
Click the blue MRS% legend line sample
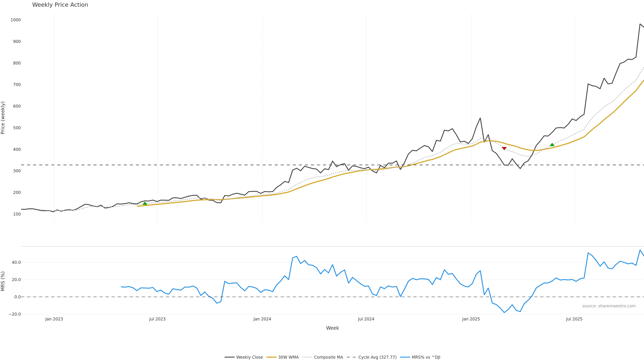point(405,357)
